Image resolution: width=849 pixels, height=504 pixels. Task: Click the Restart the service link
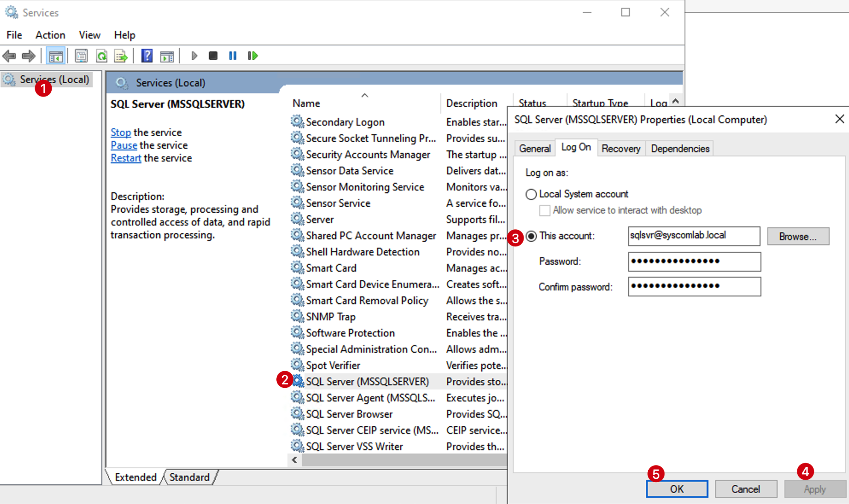tap(126, 158)
